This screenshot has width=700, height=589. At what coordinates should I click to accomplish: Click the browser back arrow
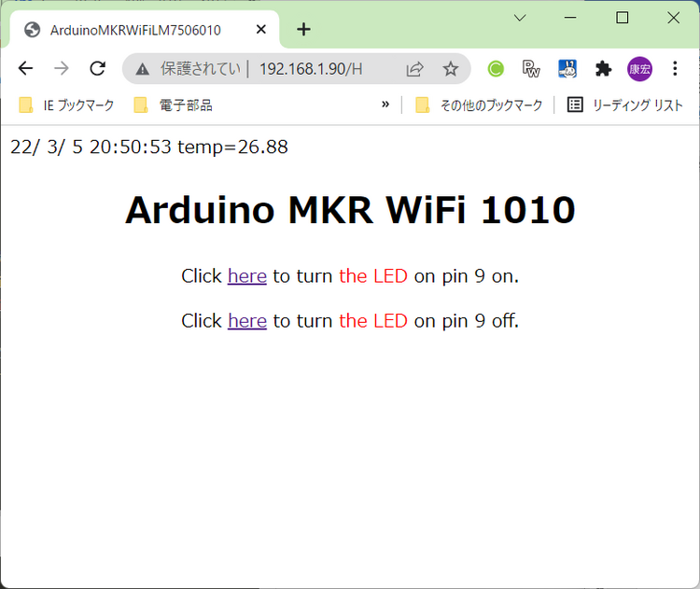click(x=25, y=68)
